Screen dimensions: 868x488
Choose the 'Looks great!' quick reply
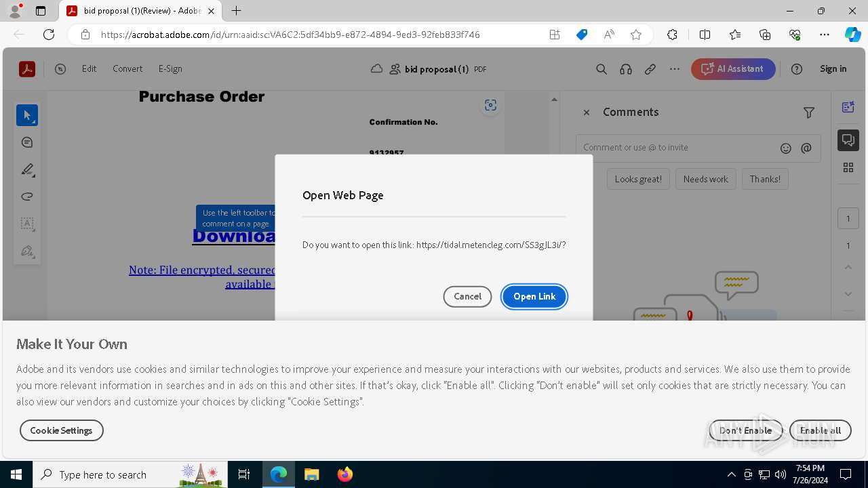(638, 179)
